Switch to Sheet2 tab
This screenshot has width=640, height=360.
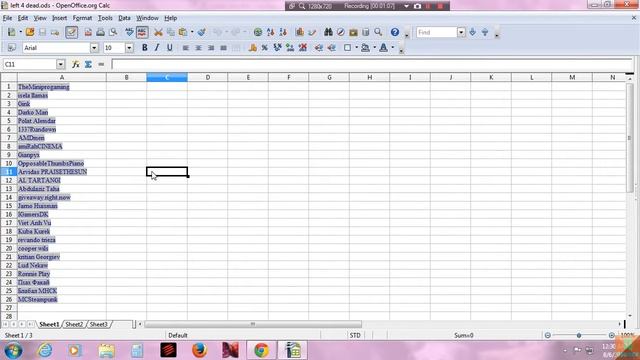click(x=74, y=324)
